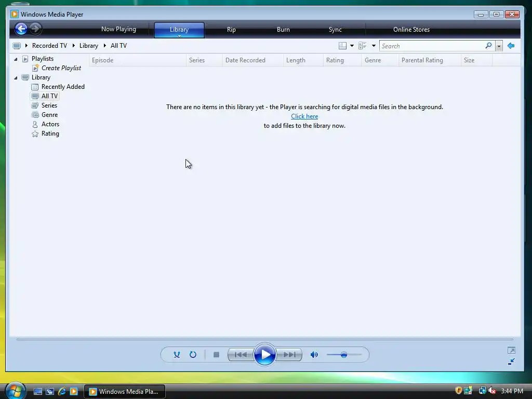Collapse the Library tree node

click(x=16, y=78)
